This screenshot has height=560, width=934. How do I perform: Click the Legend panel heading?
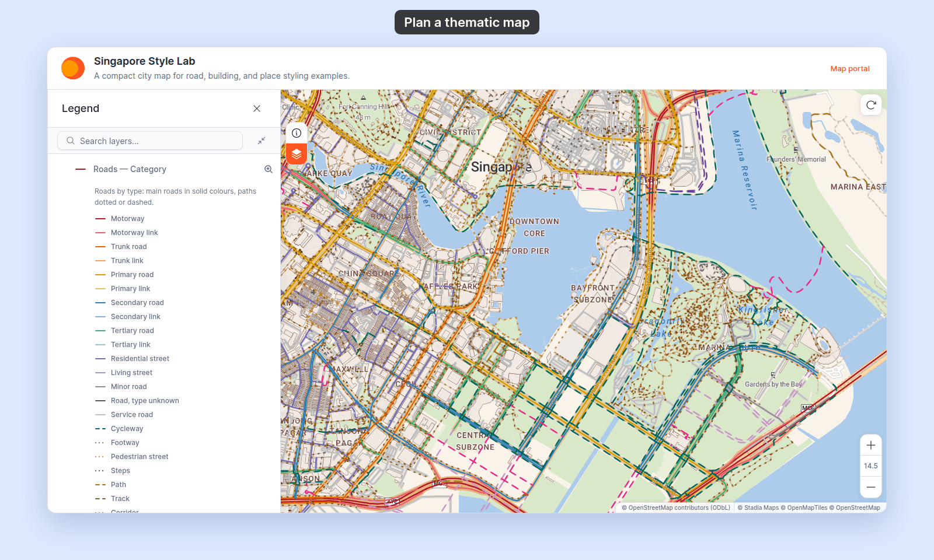[81, 108]
